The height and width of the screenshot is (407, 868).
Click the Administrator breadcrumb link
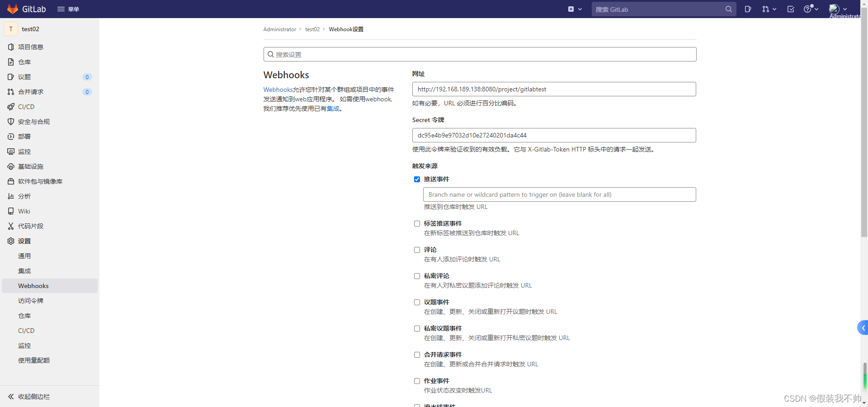point(280,29)
